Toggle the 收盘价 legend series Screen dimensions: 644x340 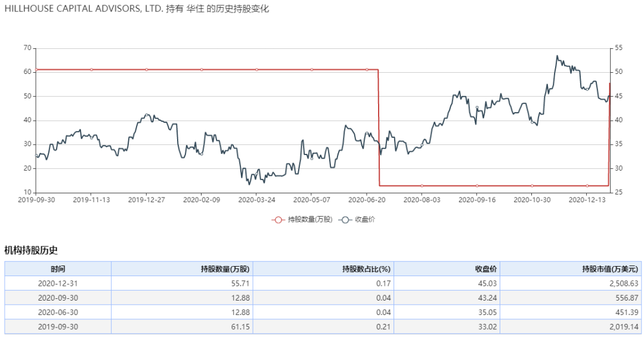click(357, 220)
